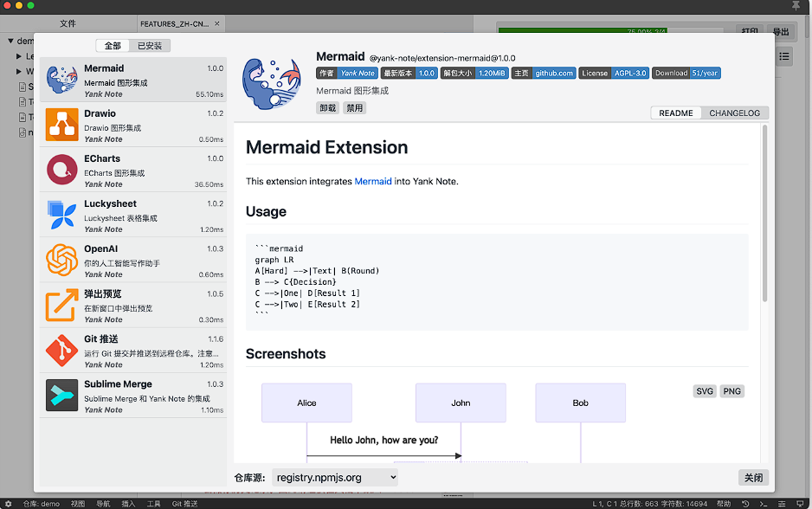The width and height of the screenshot is (812, 509).
Task: Click the SVG export button
Action: pyautogui.click(x=705, y=391)
